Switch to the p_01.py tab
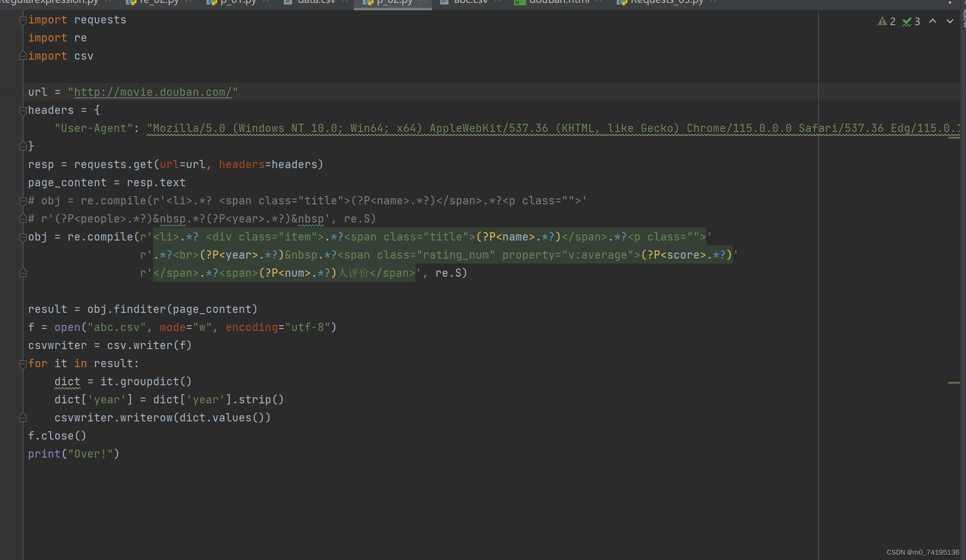This screenshot has height=560, width=966. (x=238, y=2)
